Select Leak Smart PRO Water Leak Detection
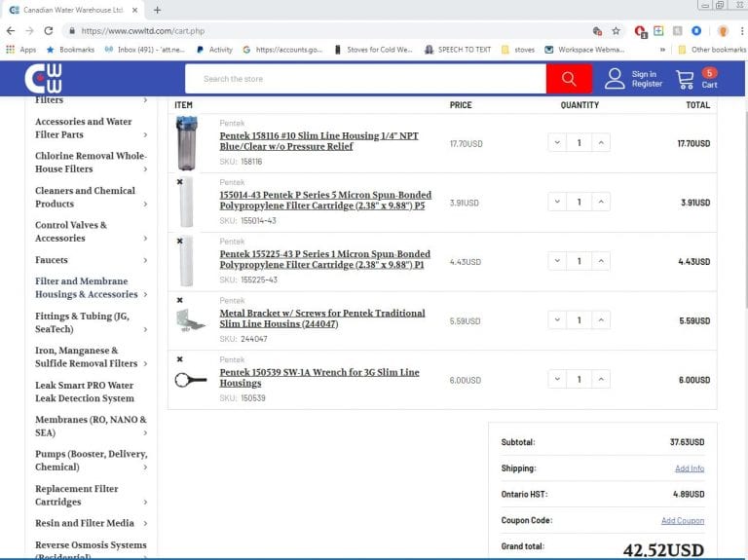The width and height of the screenshot is (748, 560). click(84, 392)
